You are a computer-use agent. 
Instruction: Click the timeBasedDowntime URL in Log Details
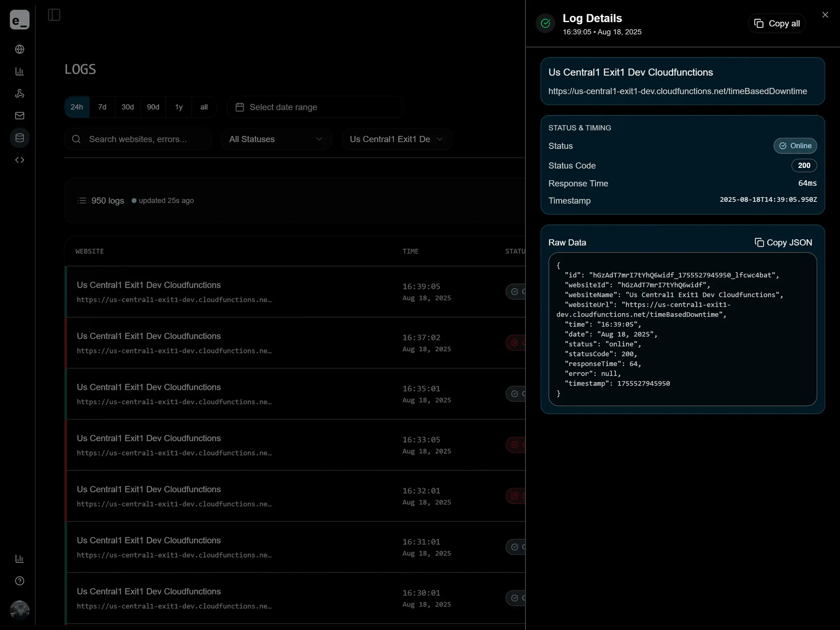point(678,91)
